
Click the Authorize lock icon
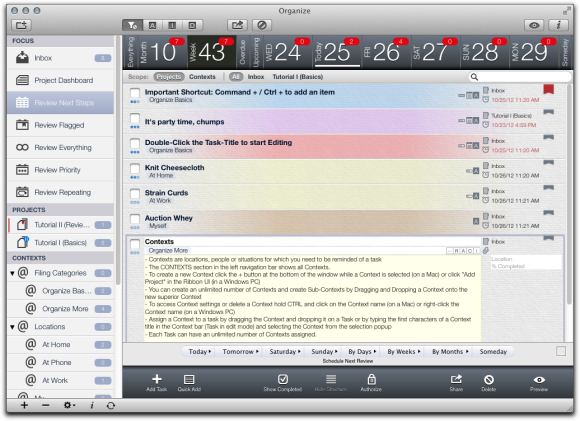pyautogui.click(x=372, y=380)
